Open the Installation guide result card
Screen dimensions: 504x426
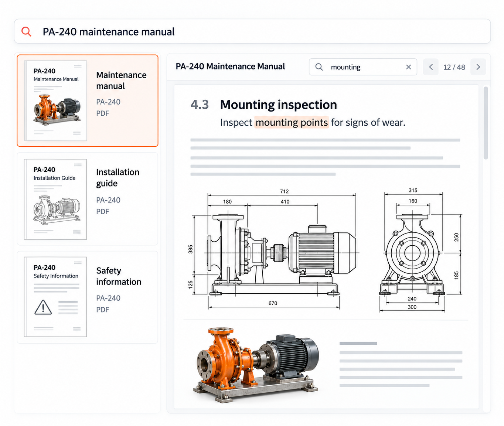88,199
